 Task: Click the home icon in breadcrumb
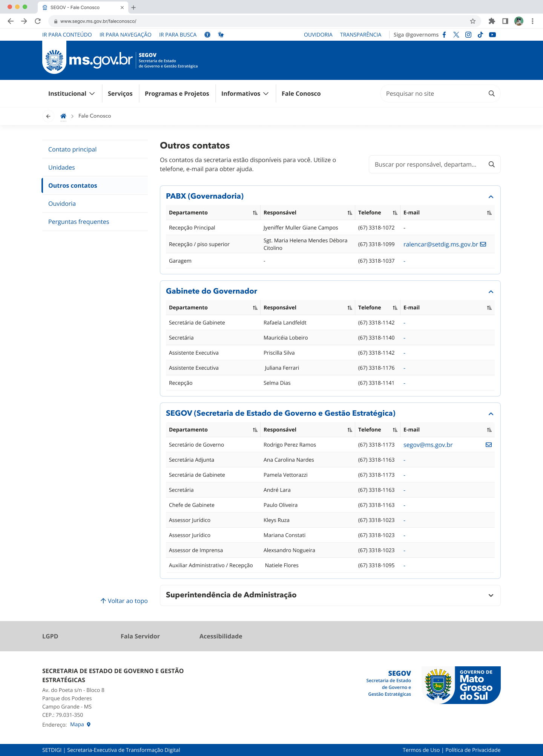pos(63,116)
